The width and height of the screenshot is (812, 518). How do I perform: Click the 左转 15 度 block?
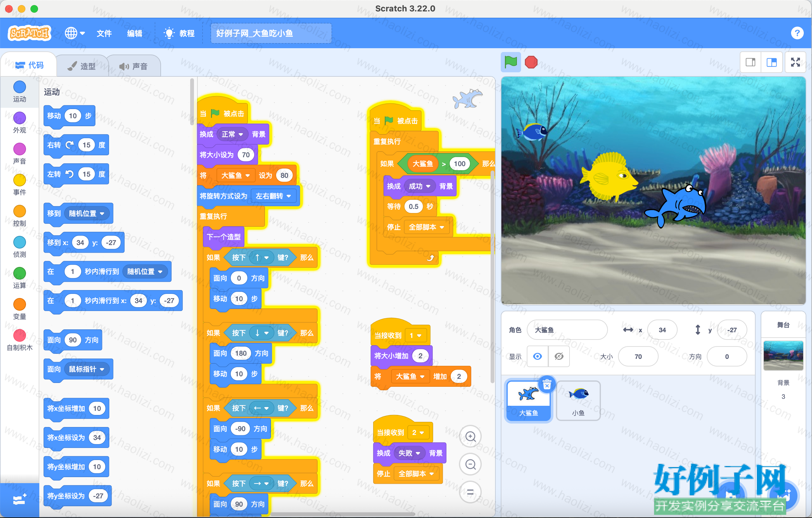(76, 174)
